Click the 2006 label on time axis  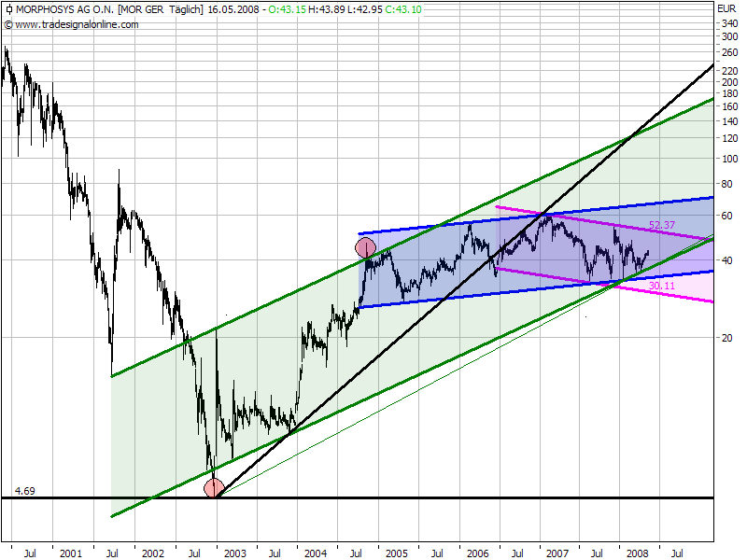(x=477, y=553)
